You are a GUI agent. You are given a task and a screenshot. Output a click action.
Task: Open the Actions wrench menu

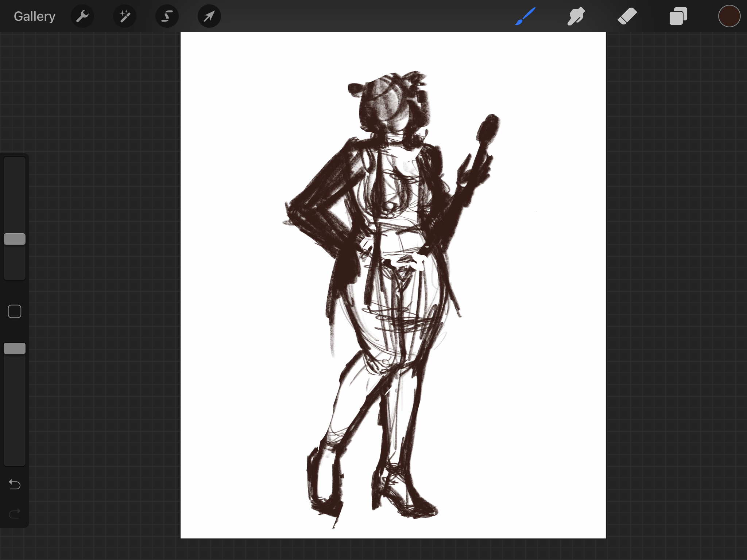(82, 16)
